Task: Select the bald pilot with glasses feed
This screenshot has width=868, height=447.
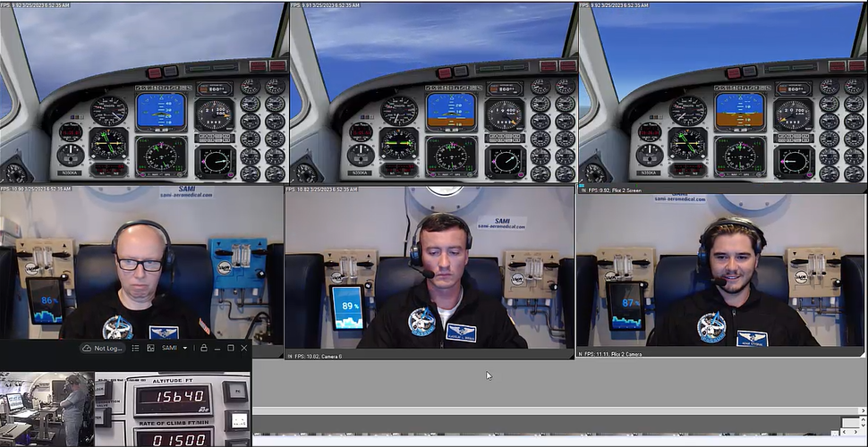Action: (x=141, y=263)
